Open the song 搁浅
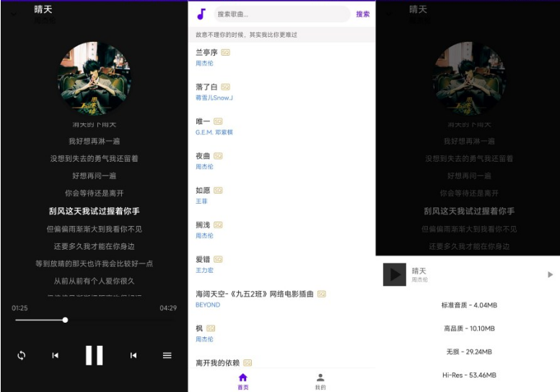 pos(203,225)
